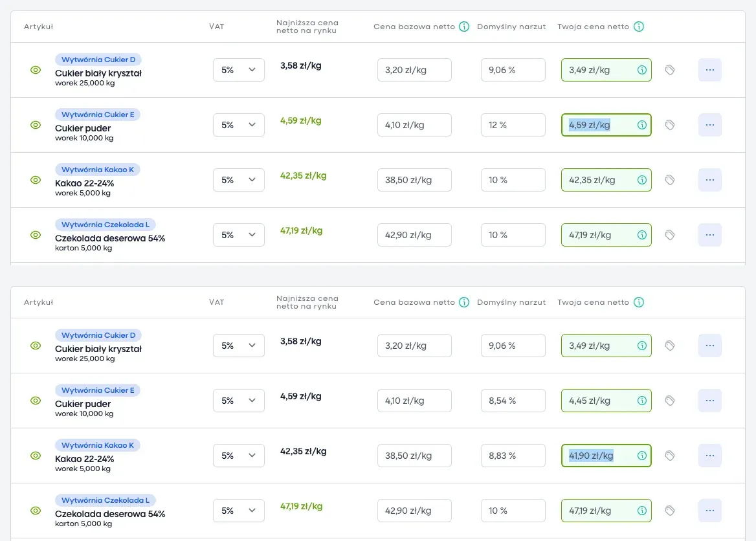The image size is (756, 541).
Task: Click the 4,45 zł/kg your net price field
Action: tap(606, 401)
